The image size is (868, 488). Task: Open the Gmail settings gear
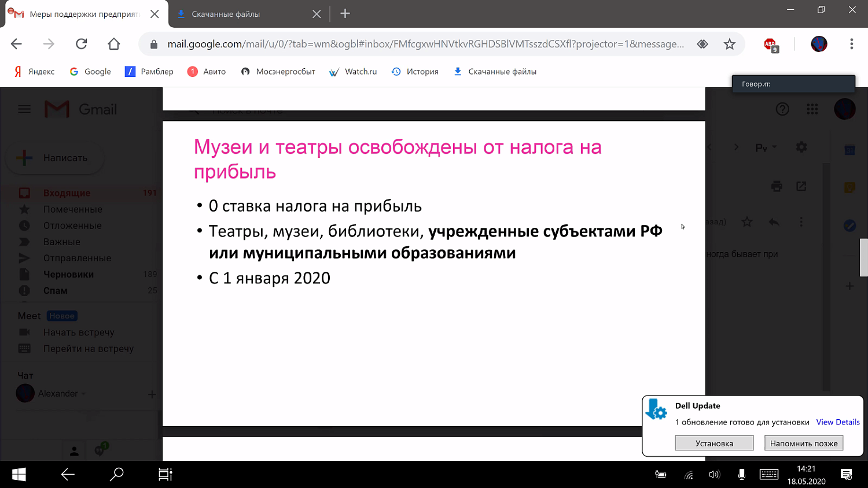tap(801, 147)
